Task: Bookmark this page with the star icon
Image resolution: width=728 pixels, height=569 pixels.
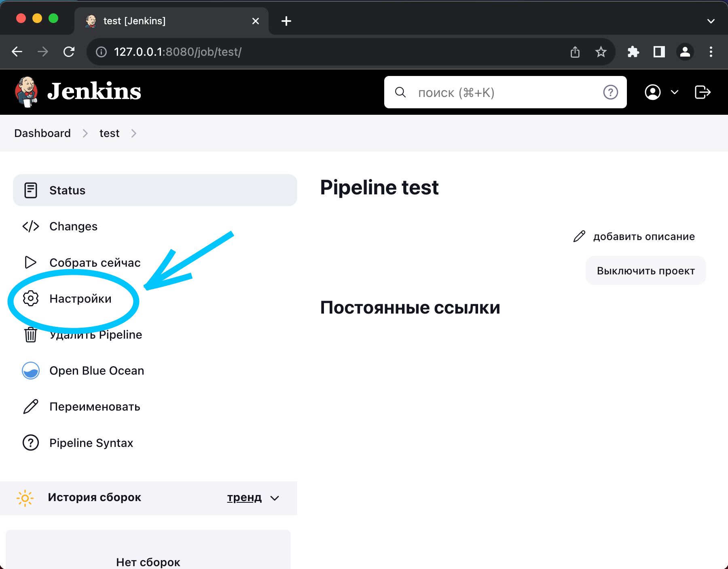Action: point(601,52)
